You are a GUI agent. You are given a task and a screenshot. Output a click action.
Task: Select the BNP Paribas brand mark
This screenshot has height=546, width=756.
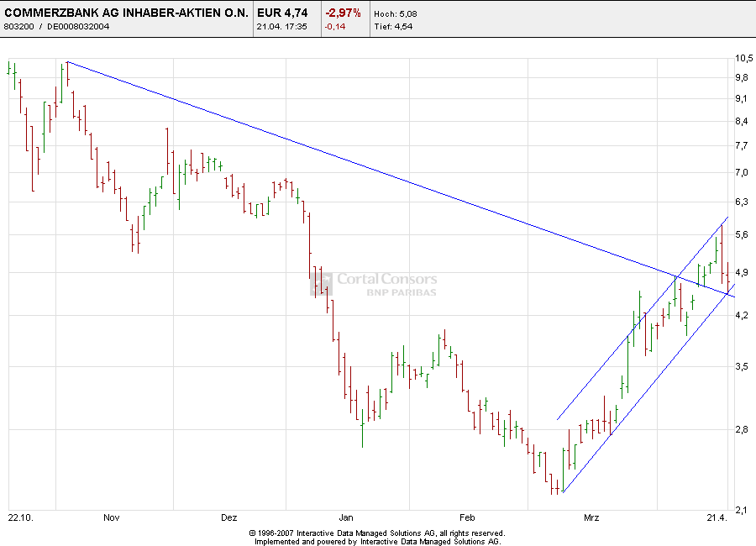402,291
